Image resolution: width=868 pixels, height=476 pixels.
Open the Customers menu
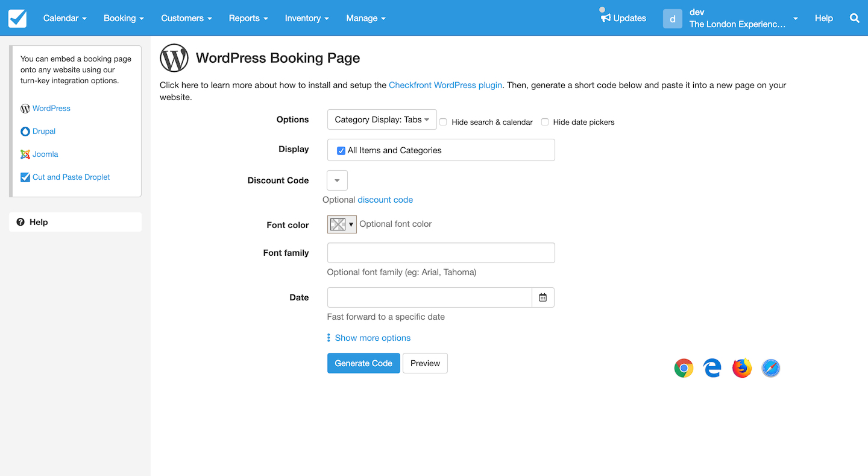coord(186,18)
